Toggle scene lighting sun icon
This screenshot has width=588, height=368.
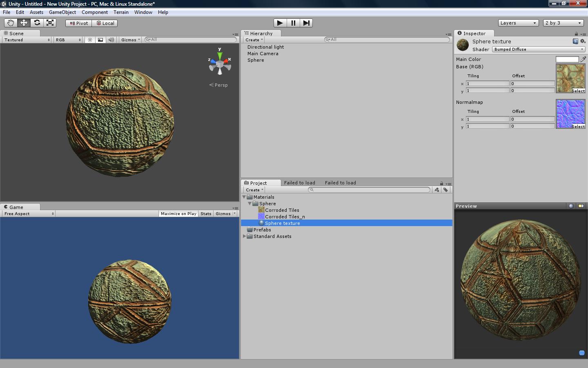(90, 40)
